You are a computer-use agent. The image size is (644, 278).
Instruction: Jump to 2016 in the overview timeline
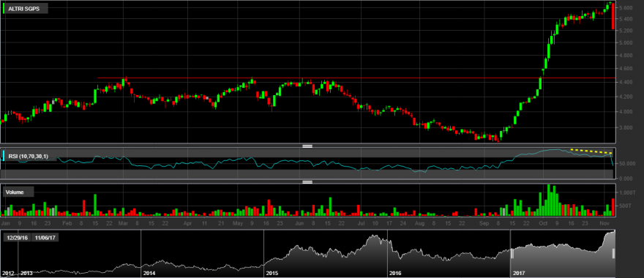coord(395,273)
